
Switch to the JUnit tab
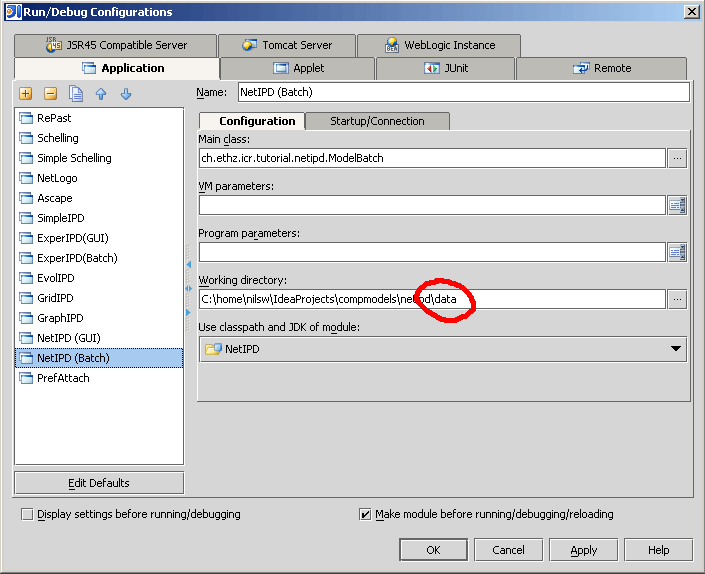(446, 68)
